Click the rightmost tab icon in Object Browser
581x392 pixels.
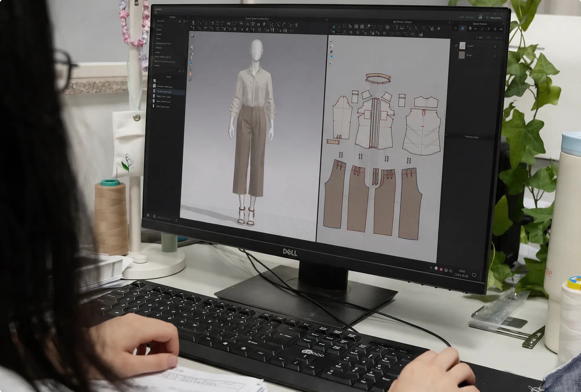click(x=501, y=29)
